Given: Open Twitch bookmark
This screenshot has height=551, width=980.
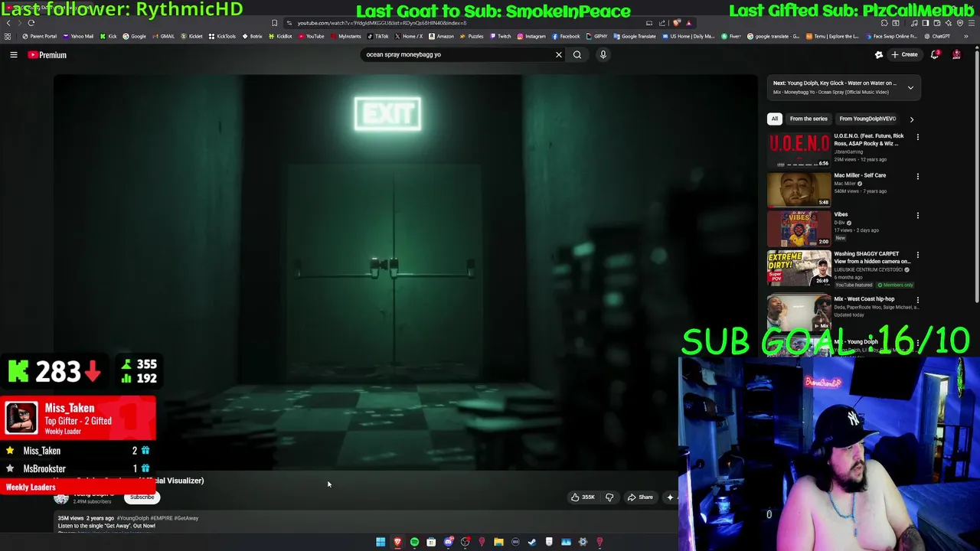Looking at the screenshot, I should pyautogui.click(x=500, y=36).
